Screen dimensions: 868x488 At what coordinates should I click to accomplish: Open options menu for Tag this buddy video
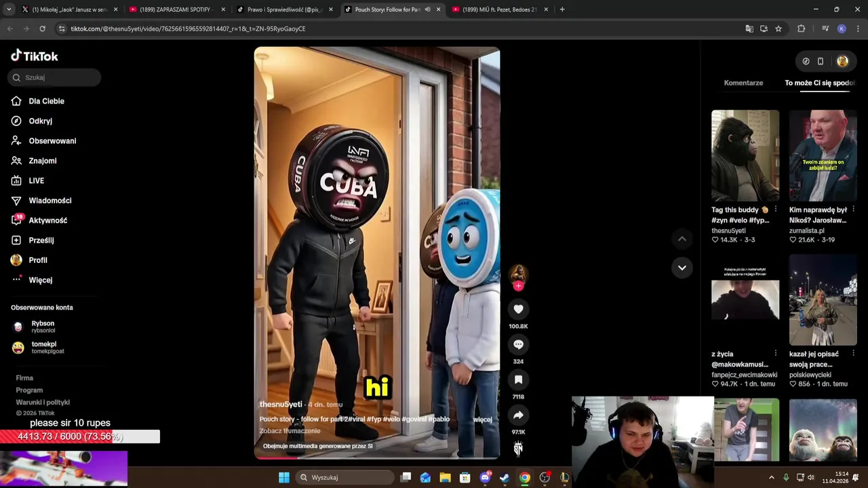coord(776,209)
